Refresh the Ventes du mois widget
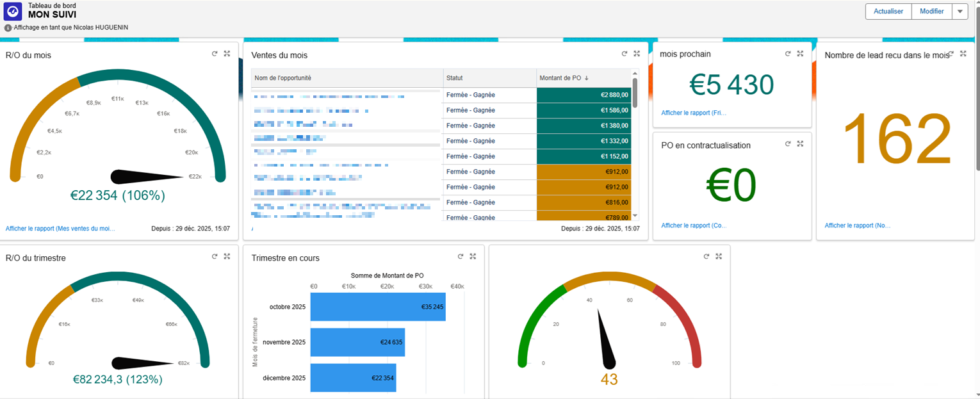The width and height of the screenshot is (980, 399). point(625,54)
